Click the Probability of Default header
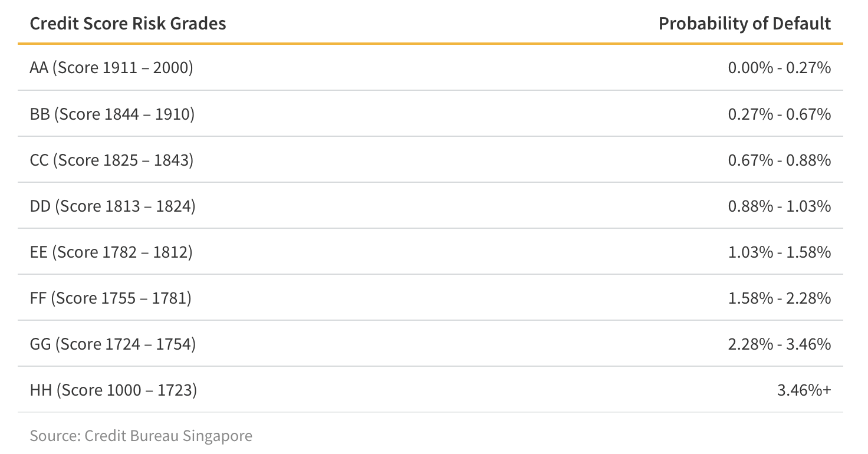 [x=744, y=24]
